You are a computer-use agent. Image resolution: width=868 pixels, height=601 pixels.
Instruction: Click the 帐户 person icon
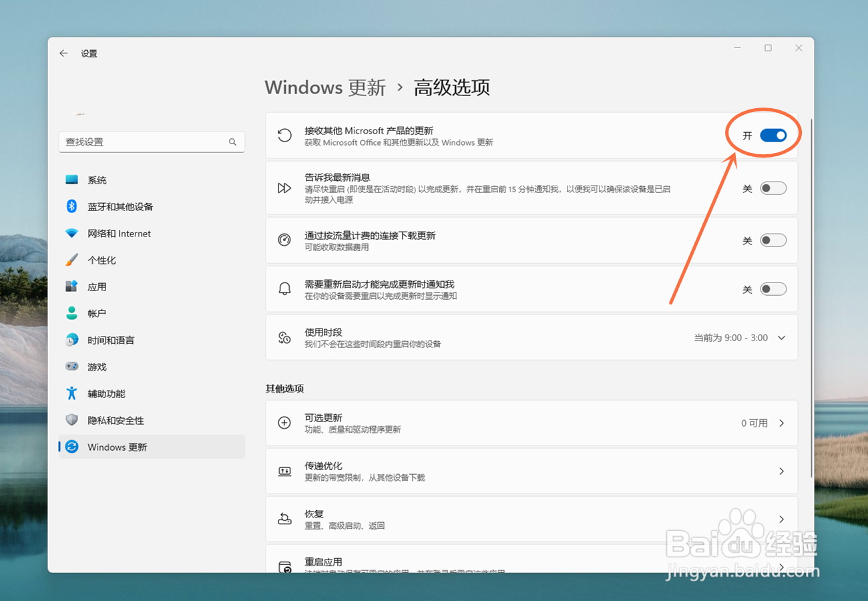pos(72,313)
